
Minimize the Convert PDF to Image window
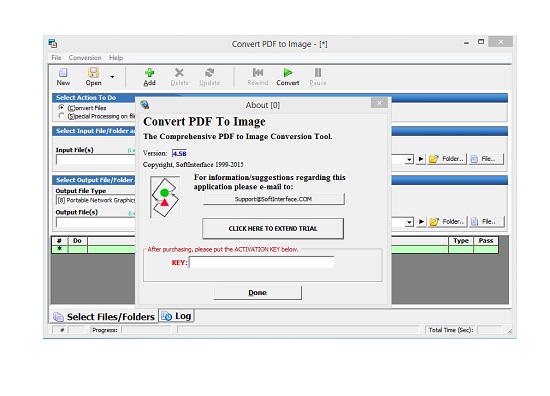[x=466, y=43]
